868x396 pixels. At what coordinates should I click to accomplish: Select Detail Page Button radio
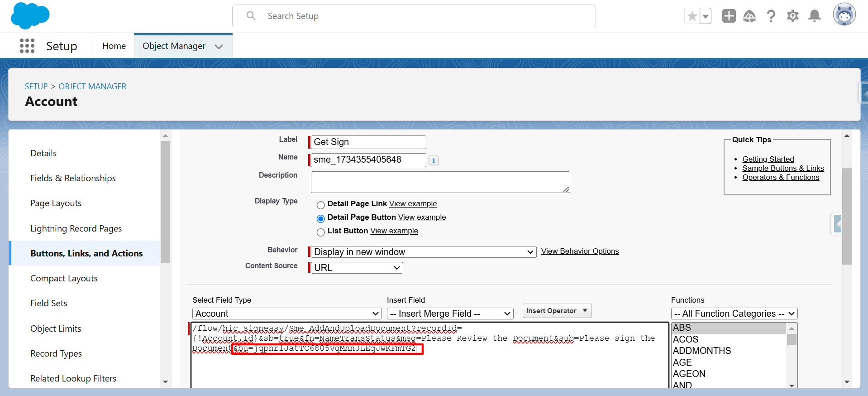(321, 219)
